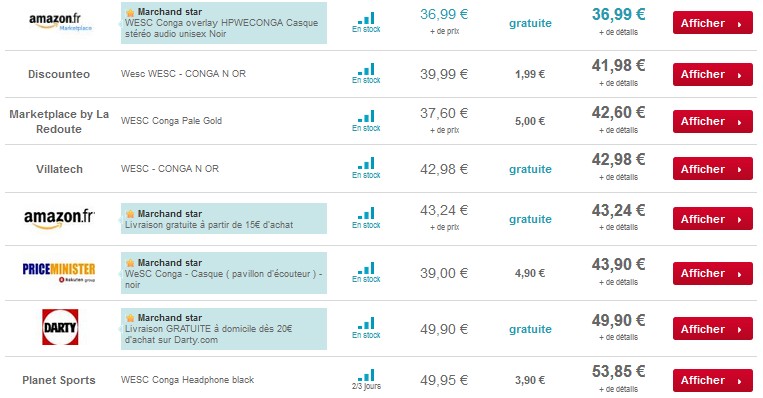The width and height of the screenshot is (763, 398).
Task: Expand '+ de détails' under 41,98 € total
Action: coord(618,83)
